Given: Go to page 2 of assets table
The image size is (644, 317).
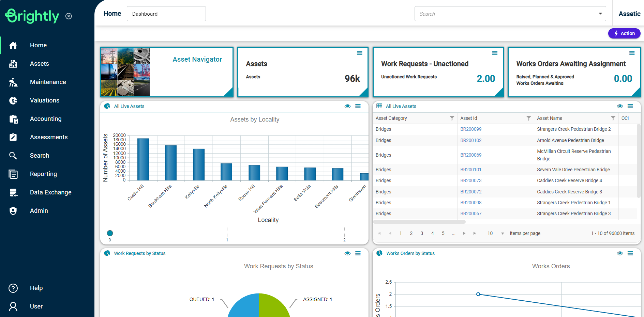Looking at the screenshot, I should coord(411,233).
